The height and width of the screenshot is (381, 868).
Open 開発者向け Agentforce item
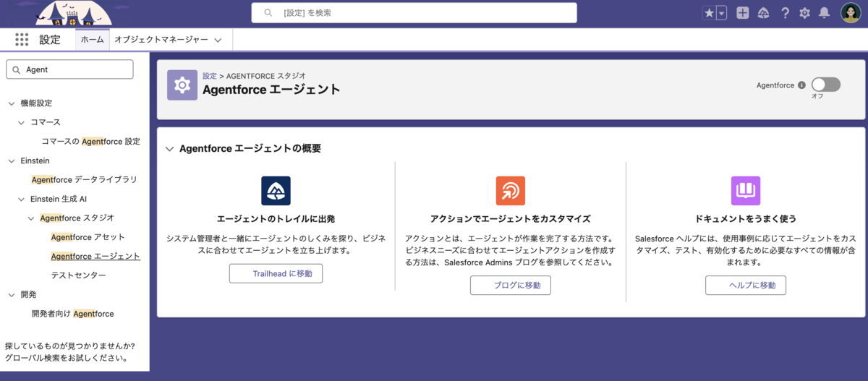click(72, 314)
